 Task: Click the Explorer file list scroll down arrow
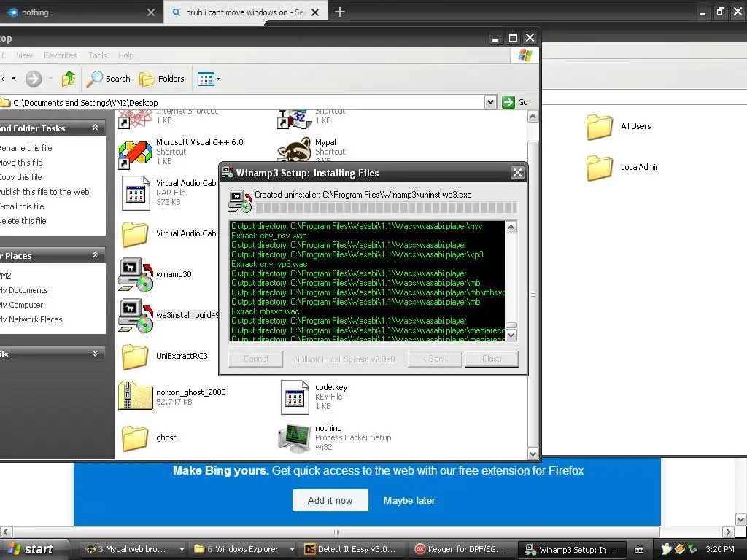click(x=533, y=454)
